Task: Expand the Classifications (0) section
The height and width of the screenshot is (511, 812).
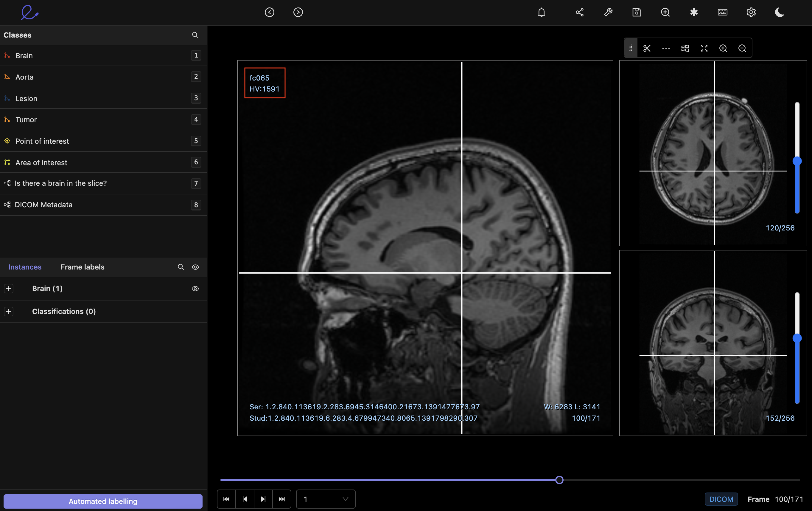Action: click(x=9, y=311)
